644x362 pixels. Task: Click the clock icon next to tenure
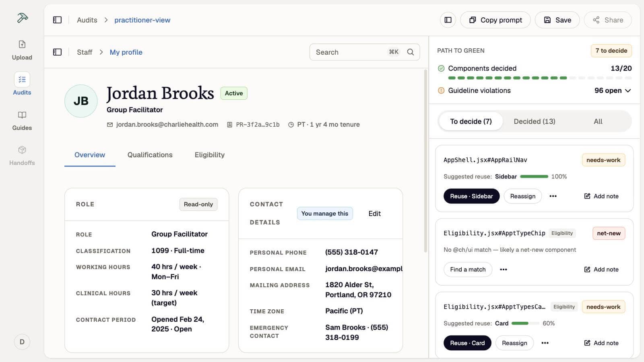pyautogui.click(x=291, y=125)
